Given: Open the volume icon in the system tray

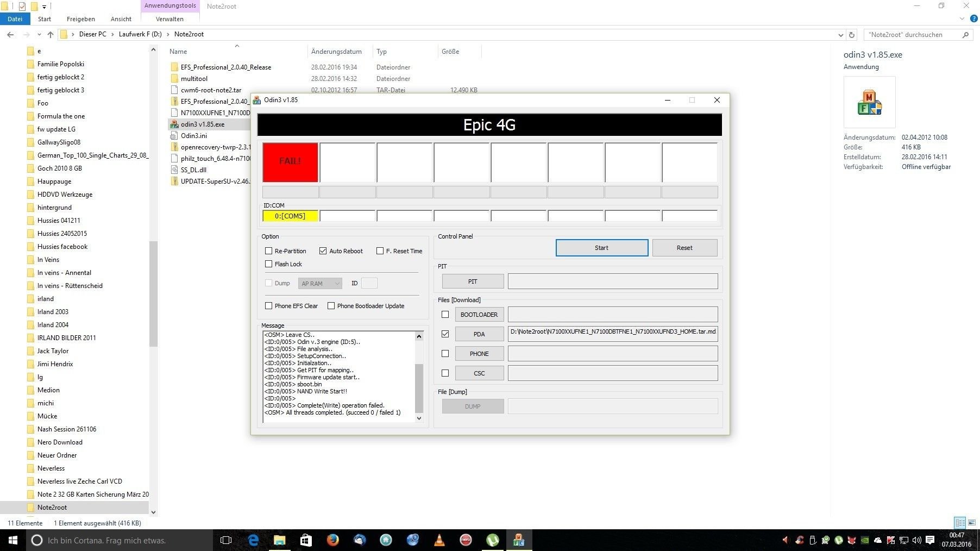Looking at the screenshot, I should click(x=917, y=540).
